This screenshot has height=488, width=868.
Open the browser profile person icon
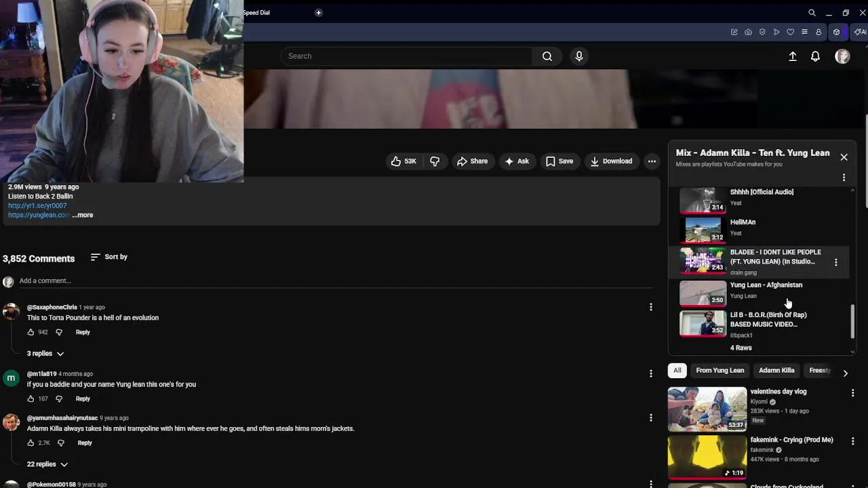(818, 32)
